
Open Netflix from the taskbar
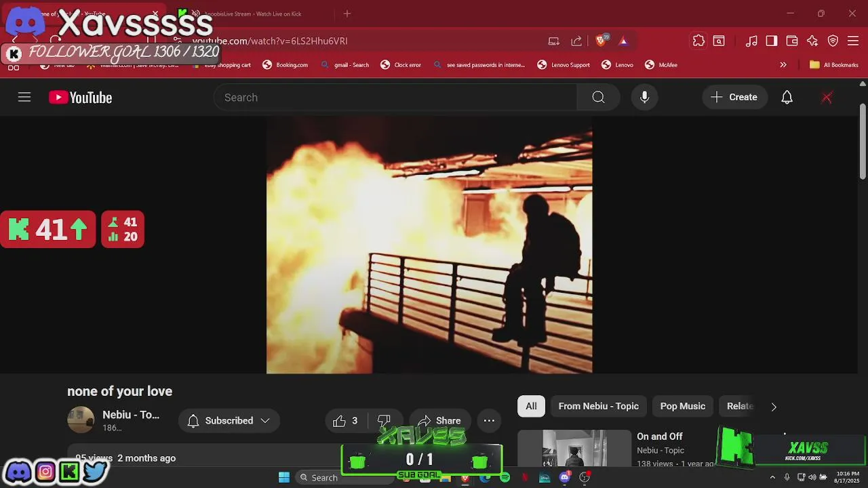(525, 478)
